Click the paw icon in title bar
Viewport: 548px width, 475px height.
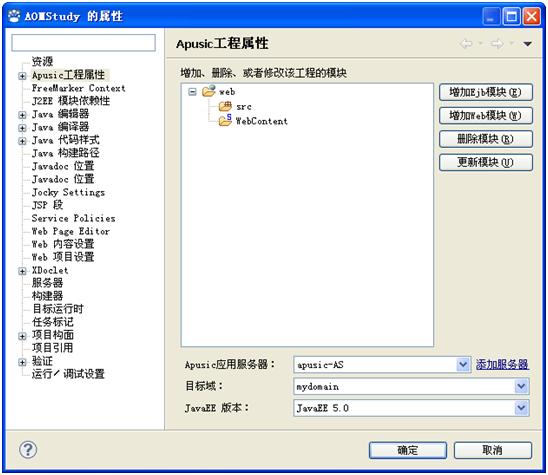14,16
